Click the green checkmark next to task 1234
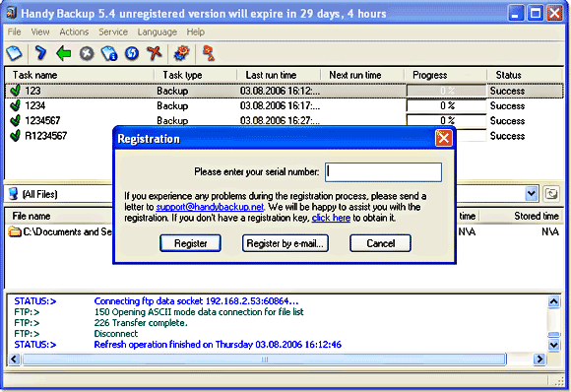Screen dimensions: 571x392 point(16,105)
